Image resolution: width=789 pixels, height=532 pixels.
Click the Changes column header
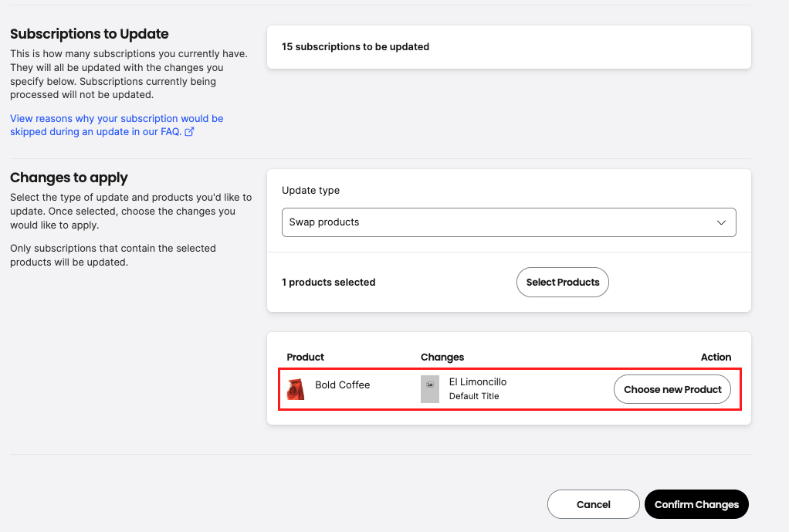442,357
